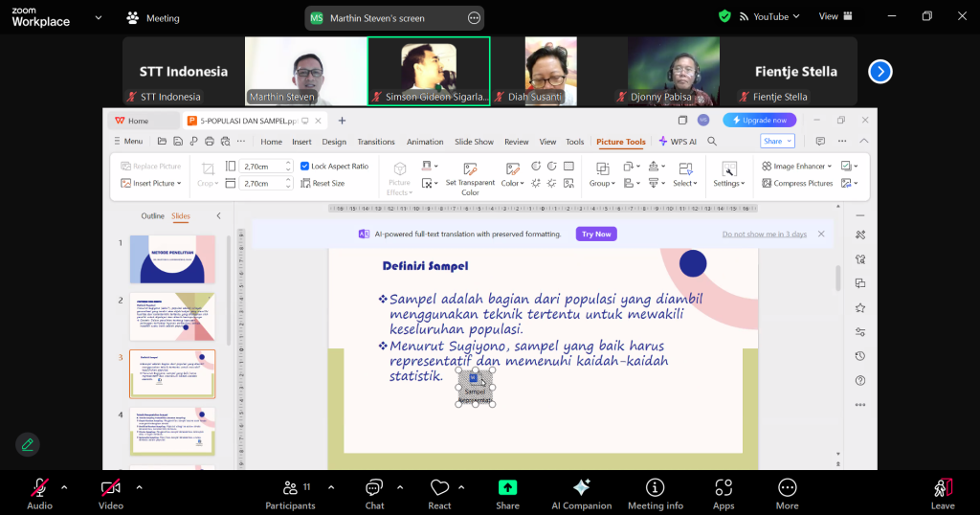This screenshot has height=515, width=980.
Task: Switch to the Transitions ribbon tab
Action: coord(376,142)
